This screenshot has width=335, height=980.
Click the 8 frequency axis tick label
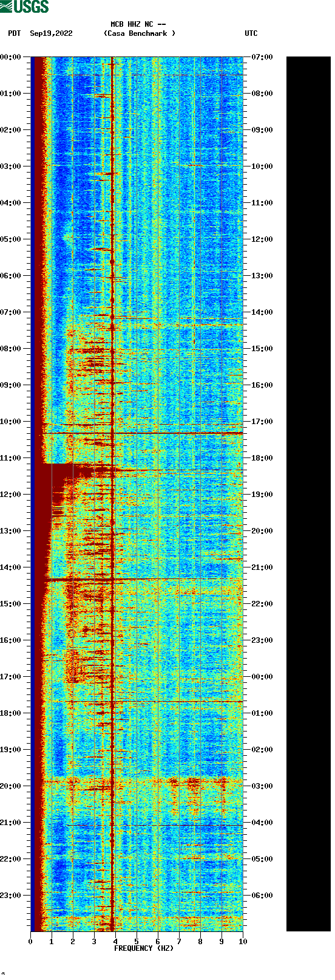[x=200, y=942]
